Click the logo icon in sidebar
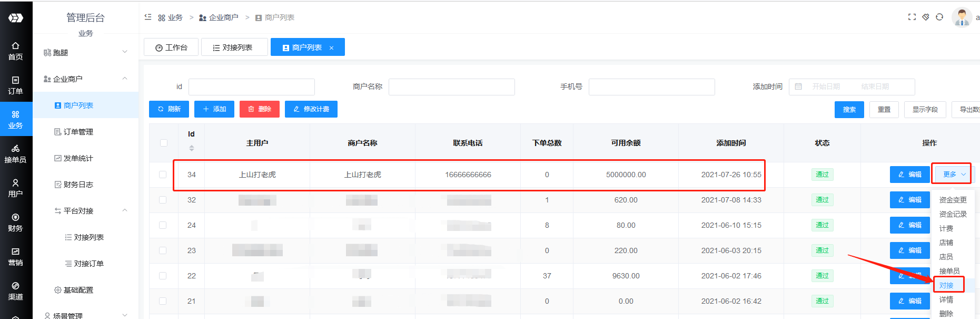Viewport: 980px width, 319px height. 16,18
